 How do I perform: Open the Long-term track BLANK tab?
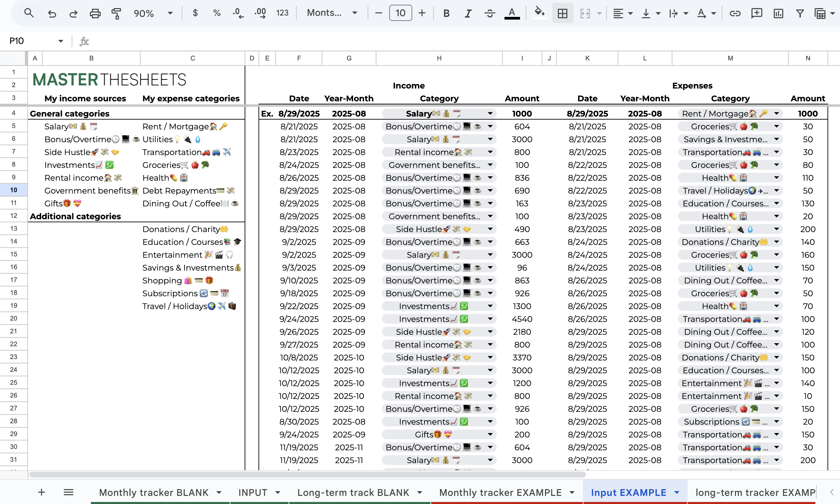click(x=353, y=492)
